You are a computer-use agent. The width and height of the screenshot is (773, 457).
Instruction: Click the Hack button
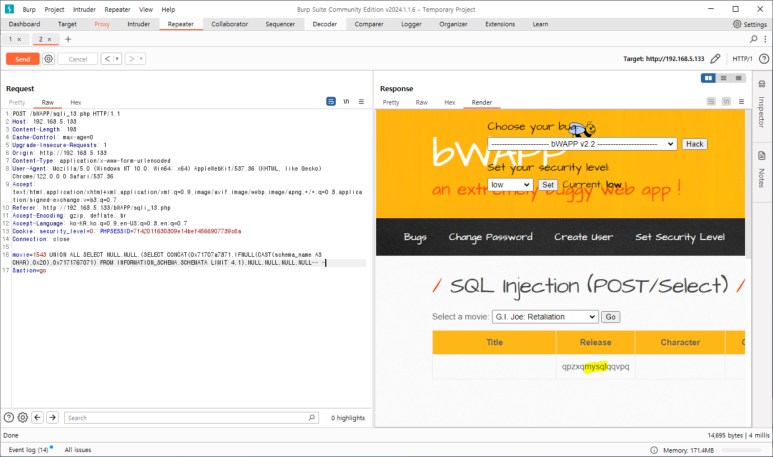coord(695,144)
